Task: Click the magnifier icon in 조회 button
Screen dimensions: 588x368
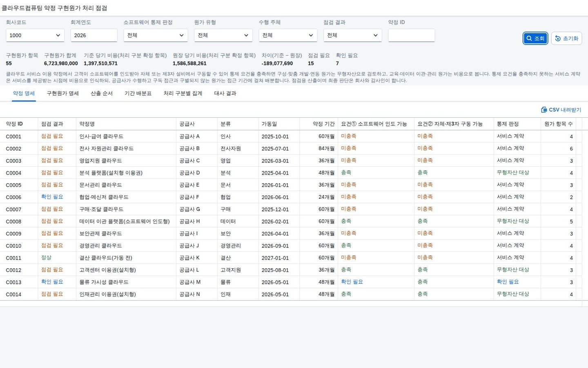Action: point(529,38)
